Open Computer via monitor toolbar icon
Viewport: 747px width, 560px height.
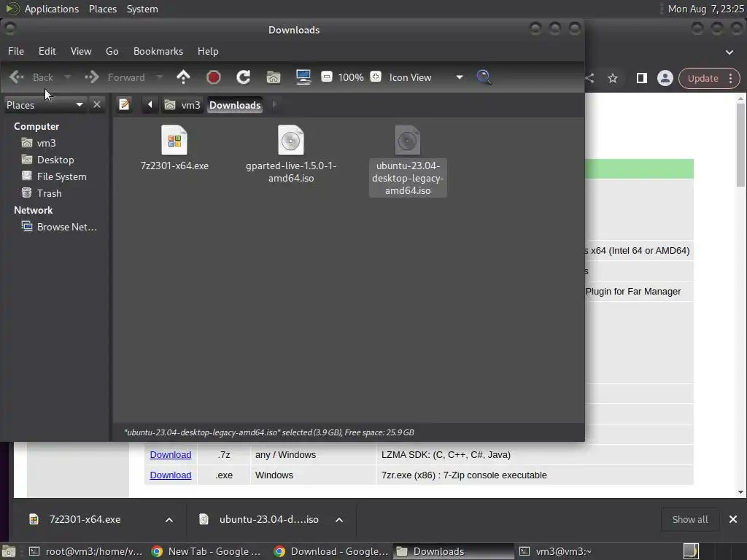point(303,77)
